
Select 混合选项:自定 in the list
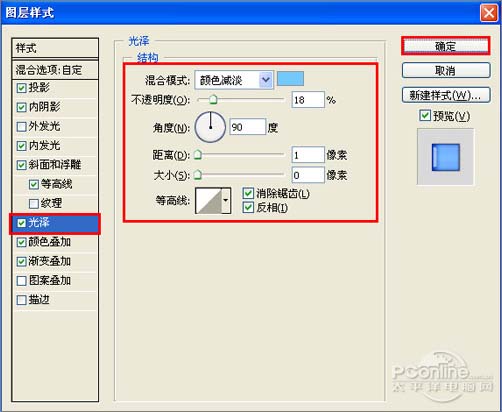pyautogui.click(x=55, y=70)
